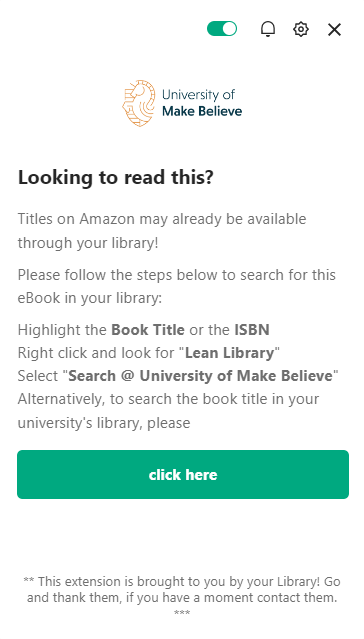The height and width of the screenshot is (639, 364).
Task: Open notifications via the bell icon
Action: coord(268,29)
